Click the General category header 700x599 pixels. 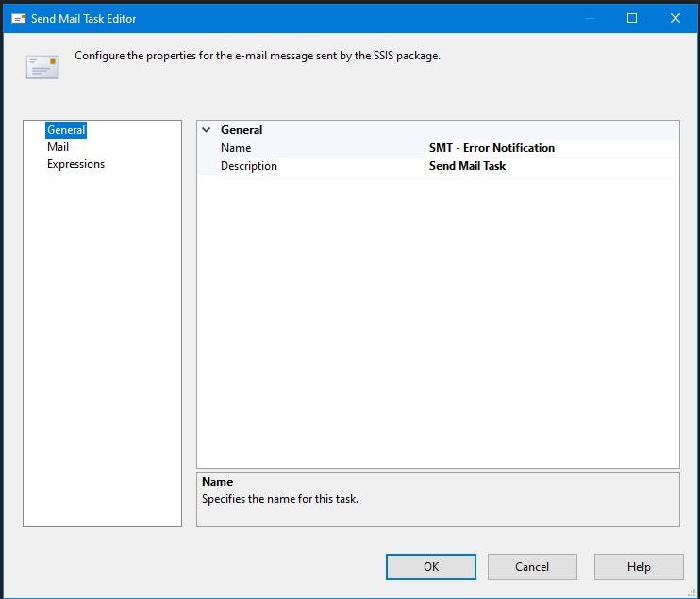tap(242, 130)
